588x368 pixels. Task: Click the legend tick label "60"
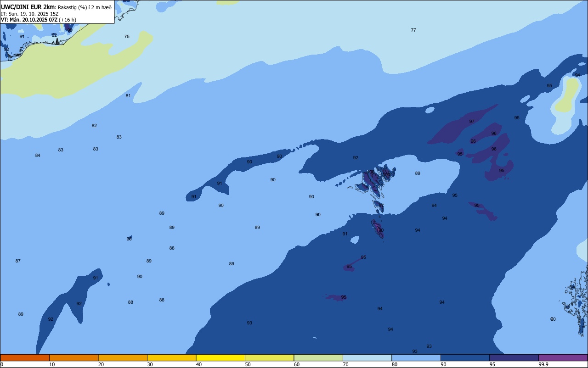point(297,364)
